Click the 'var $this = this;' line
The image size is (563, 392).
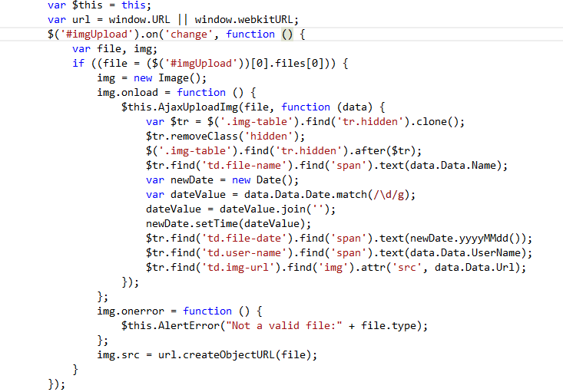click(99, 5)
